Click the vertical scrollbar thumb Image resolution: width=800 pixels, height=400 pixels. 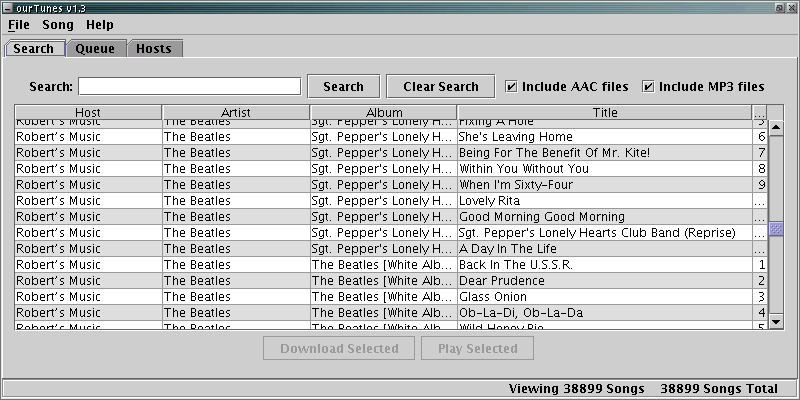pyautogui.click(x=776, y=229)
